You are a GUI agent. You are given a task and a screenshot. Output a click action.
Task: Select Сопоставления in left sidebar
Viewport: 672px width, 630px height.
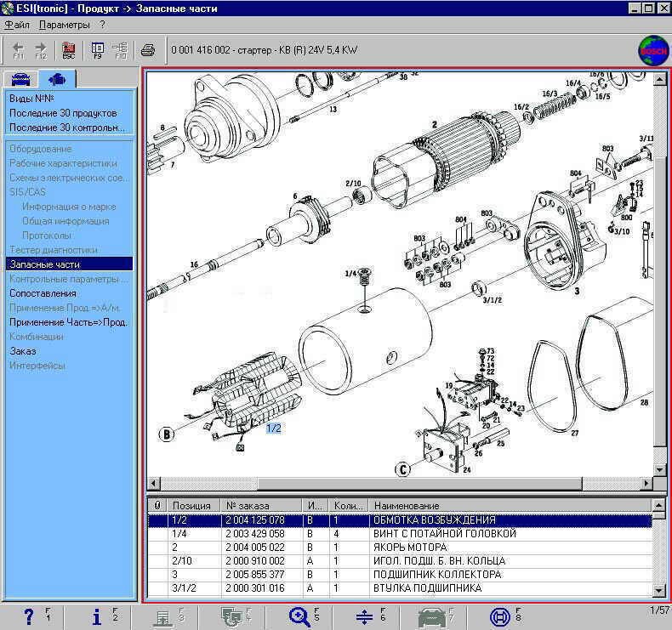pyautogui.click(x=43, y=293)
